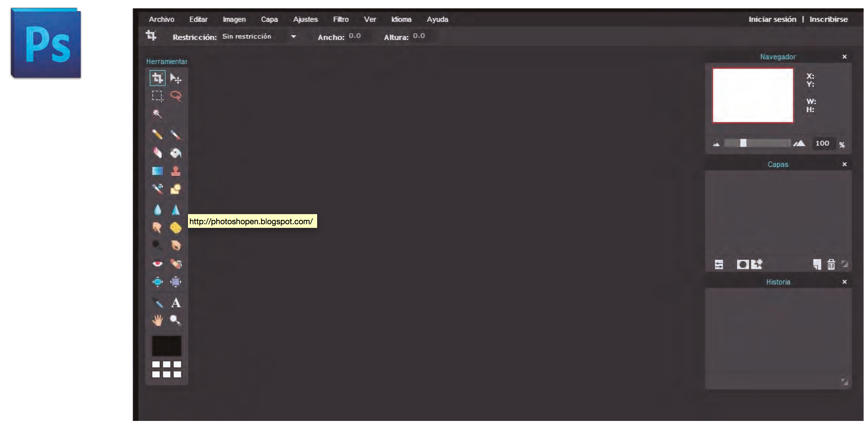Toggle layer settings in Capas panel
The height and width of the screenshot is (426, 868).
[719, 265]
